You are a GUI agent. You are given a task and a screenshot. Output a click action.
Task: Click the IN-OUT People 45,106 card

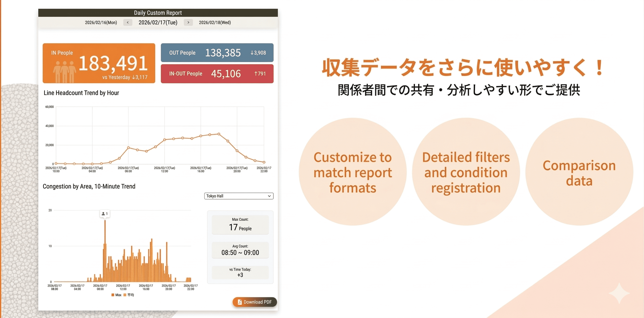point(217,74)
